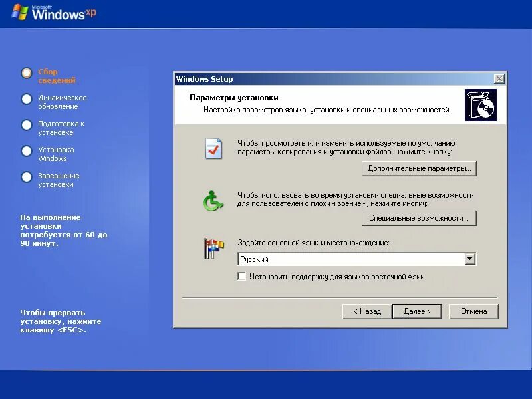Click the ESC interrupt hint text

tap(61, 321)
